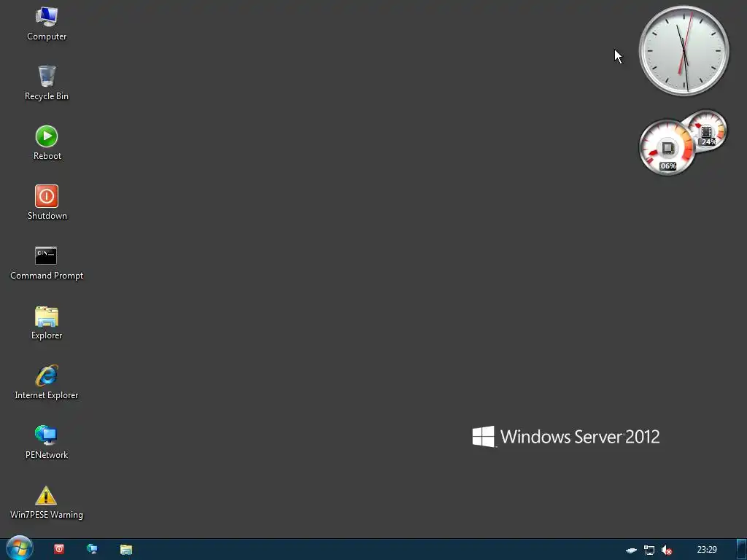Click the safely remove hardware tray icon
This screenshot has width=747, height=560.
pyautogui.click(x=631, y=550)
